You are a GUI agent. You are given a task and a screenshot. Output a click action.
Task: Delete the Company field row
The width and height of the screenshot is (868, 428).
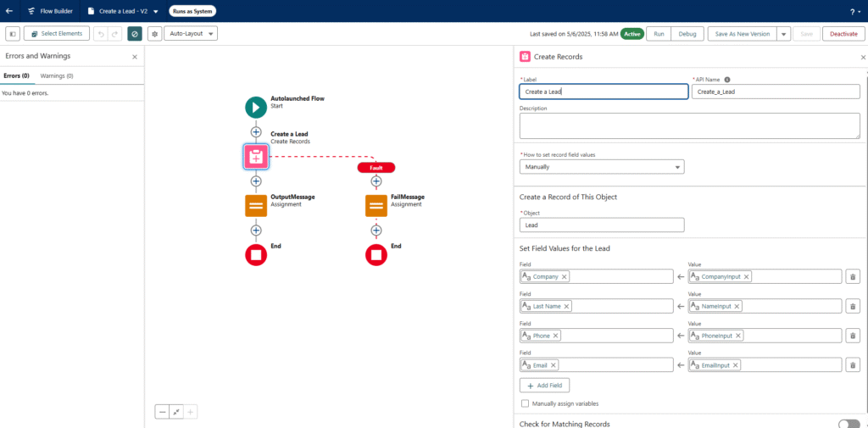click(x=853, y=277)
